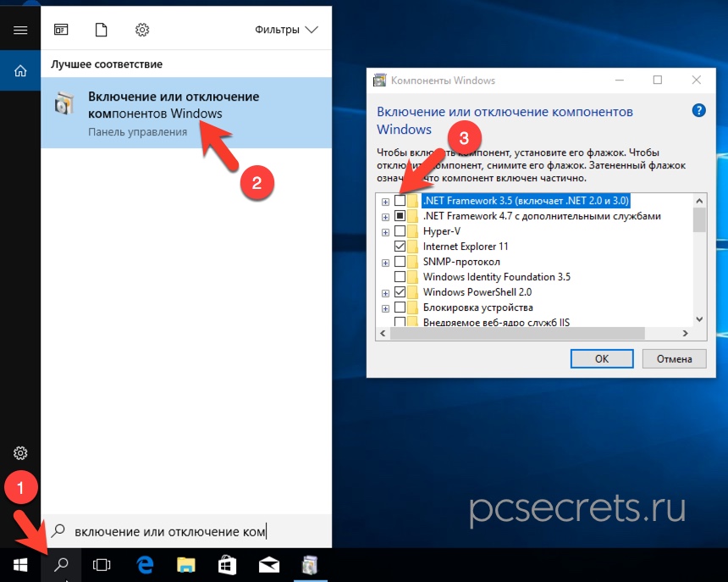Open Task View from the taskbar

[x=102, y=563]
